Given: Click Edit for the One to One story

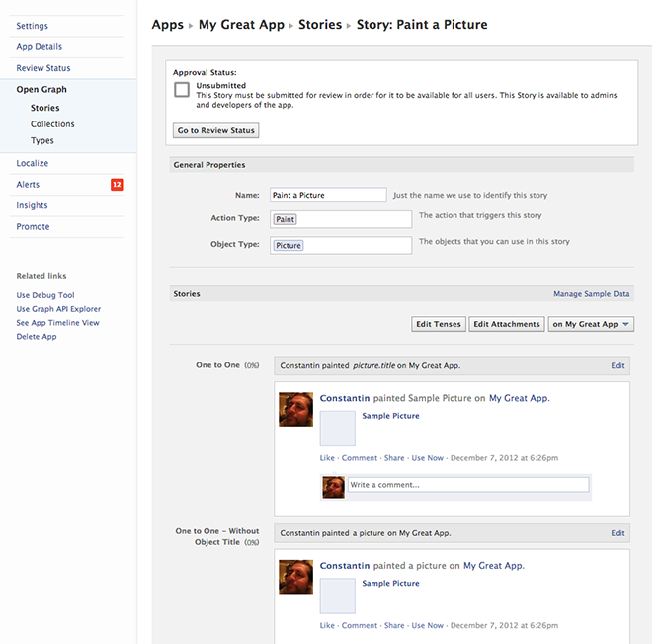Looking at the screenshot, I should point(618,365).
